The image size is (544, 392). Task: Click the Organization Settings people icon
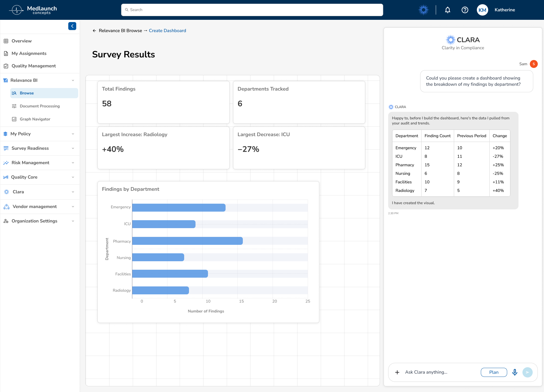click(6, 221)
